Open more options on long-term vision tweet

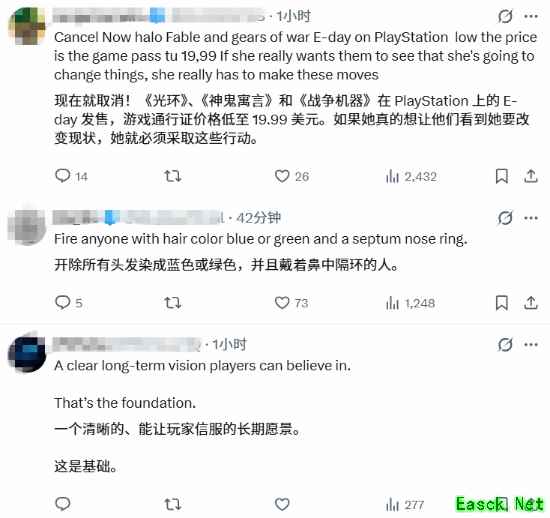pos(531,345)
